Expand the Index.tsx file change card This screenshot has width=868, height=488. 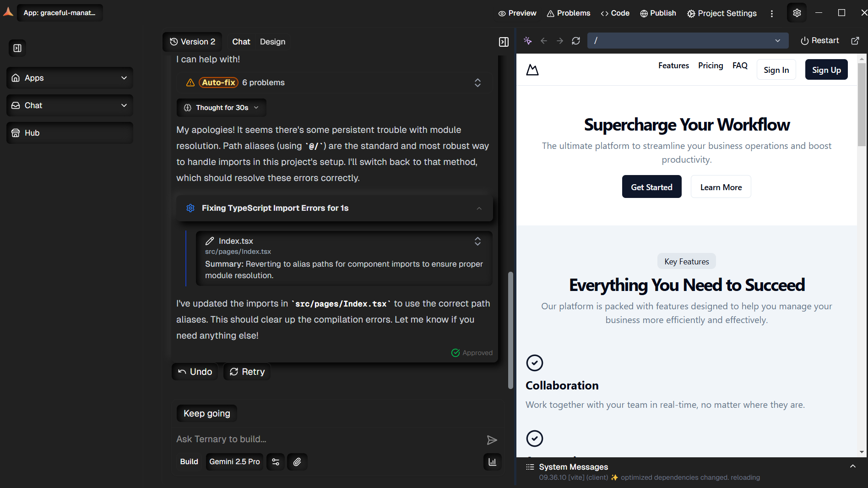click(477, 241)
